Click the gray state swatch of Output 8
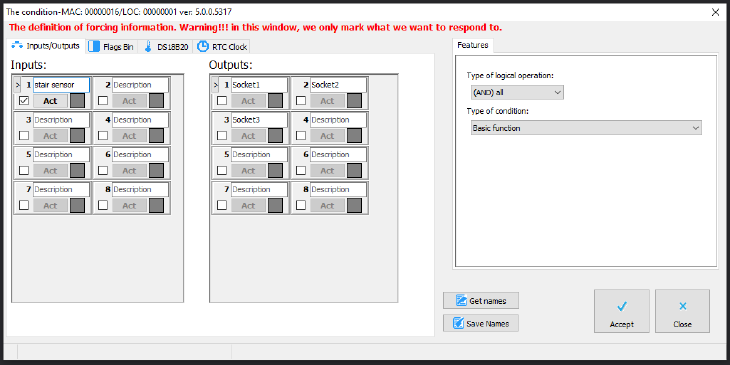The width and height of the screenshot is (730, 365). coord(355,205)
